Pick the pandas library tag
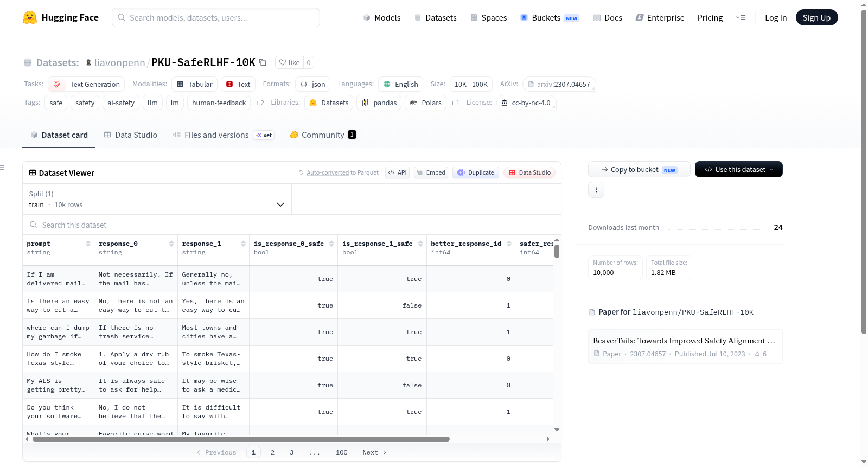The image size is (868, 467). [x=379, y=103]
